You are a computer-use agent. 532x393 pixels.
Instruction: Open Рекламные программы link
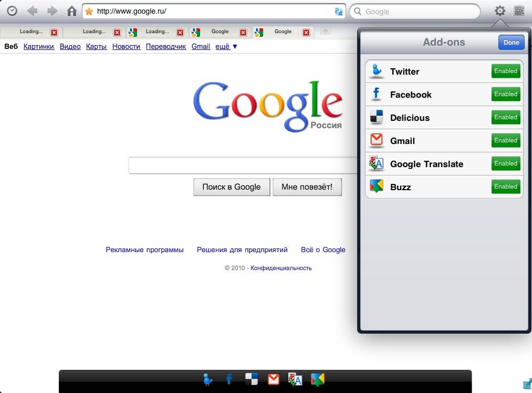[144, 250]
